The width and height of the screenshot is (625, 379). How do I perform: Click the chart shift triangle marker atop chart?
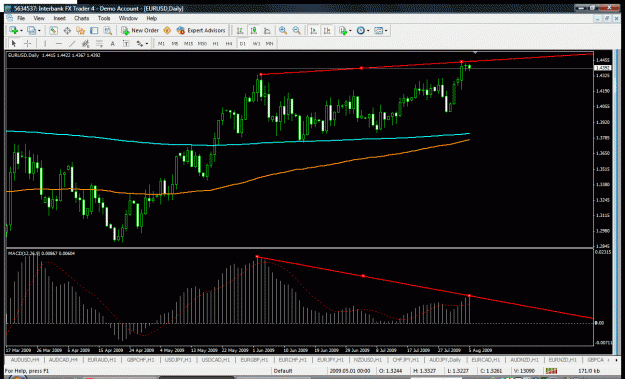click(475, 53)
